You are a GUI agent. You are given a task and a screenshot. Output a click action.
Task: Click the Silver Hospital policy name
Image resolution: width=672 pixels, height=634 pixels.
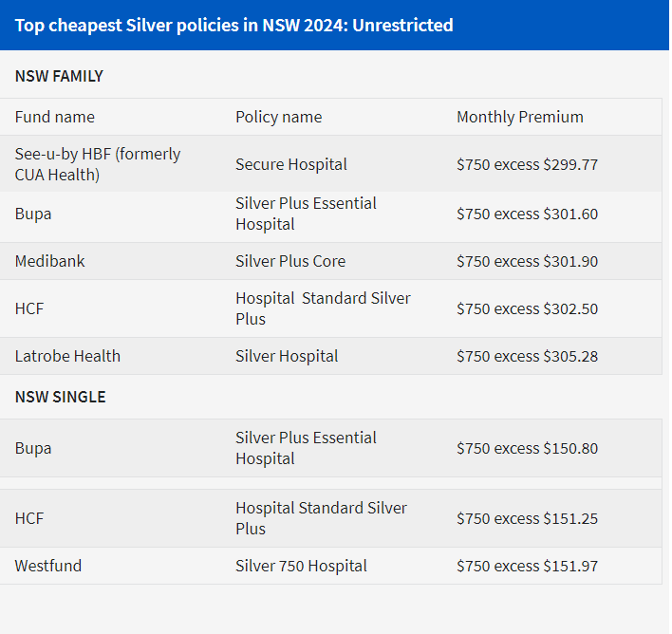tap(287, 356)
